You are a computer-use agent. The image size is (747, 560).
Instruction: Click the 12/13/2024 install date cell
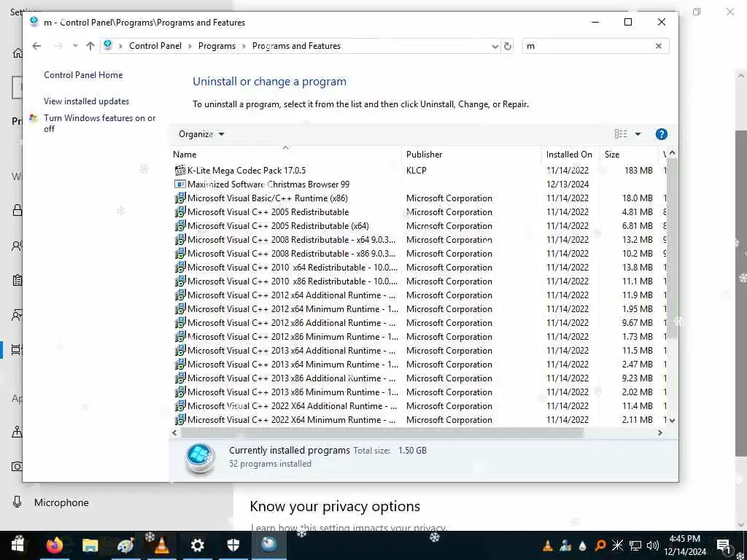pyautogui.click(x=568, y=184)
